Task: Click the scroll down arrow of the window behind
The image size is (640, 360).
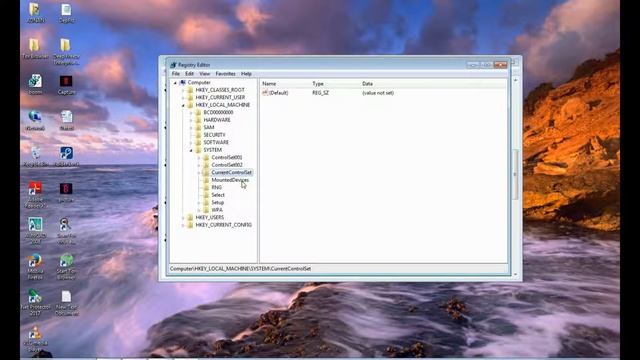Action: coord(515,274)
